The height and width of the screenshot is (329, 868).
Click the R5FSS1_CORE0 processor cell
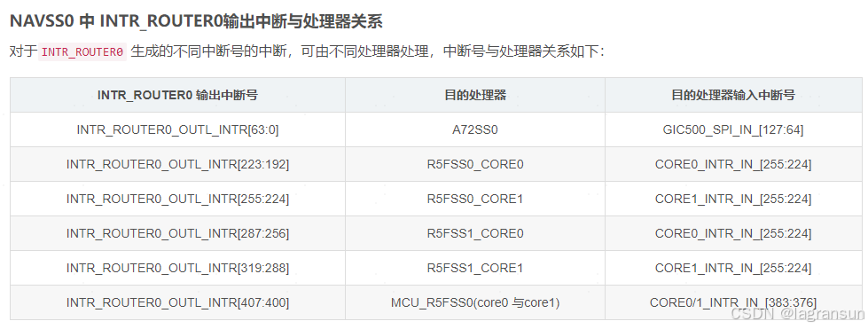(x=475, y=234)
